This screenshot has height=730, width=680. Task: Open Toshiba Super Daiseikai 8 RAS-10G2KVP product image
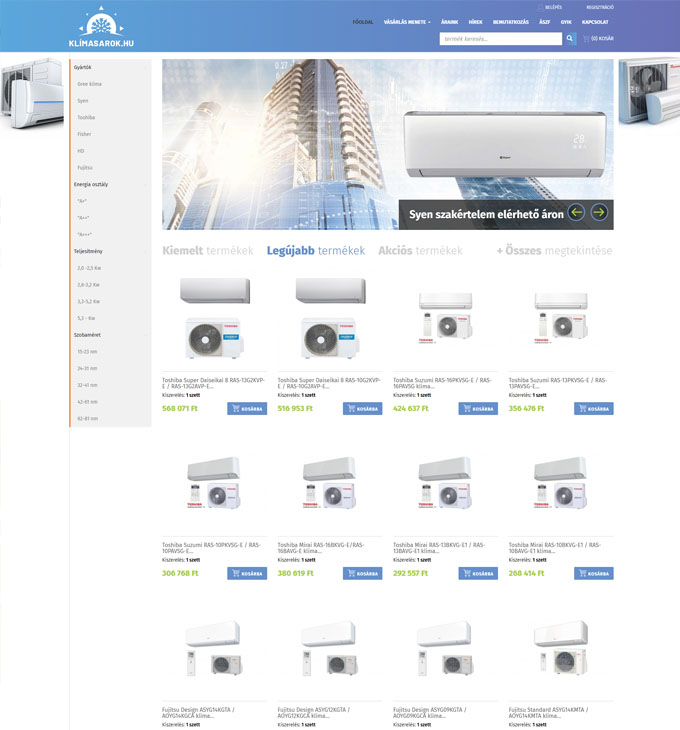(330, 318)
